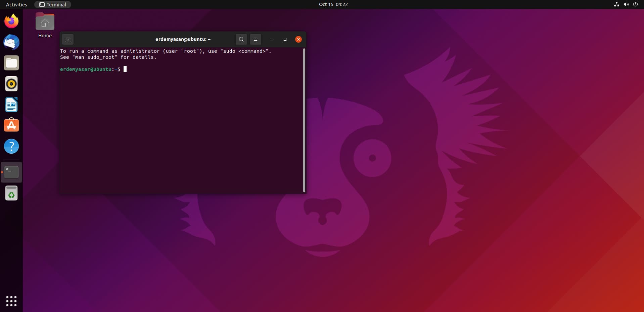This screenshot has height=312, width=644.
Task: Open the Home folder on the desktop
Action: coord(45,21)
